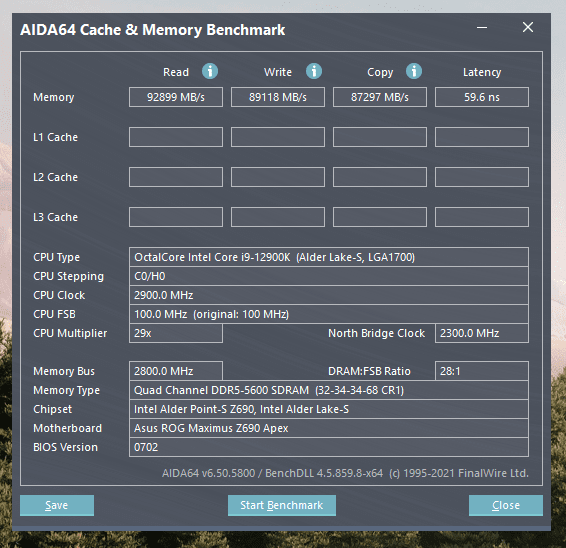Click the empty L1 Cache Read field

[176, 137]
